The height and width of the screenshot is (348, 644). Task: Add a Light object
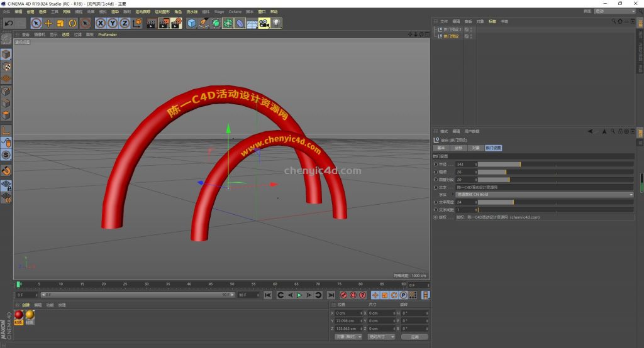277,23
